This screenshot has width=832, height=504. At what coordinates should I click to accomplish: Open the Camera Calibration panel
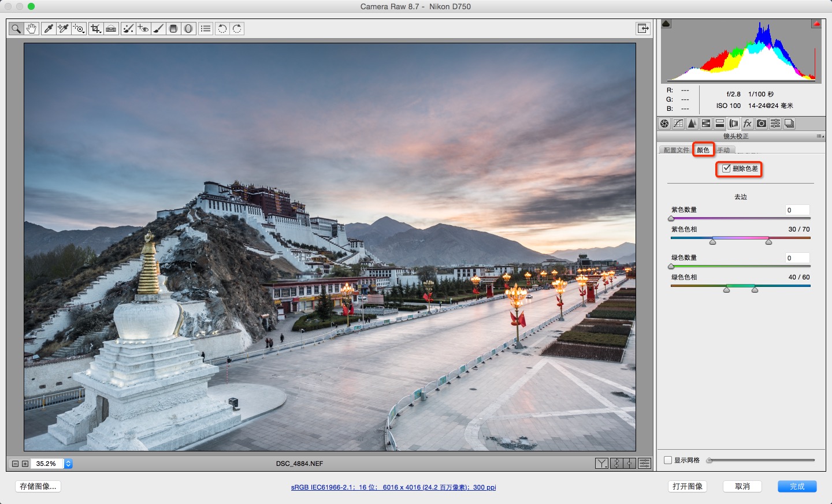762,124
